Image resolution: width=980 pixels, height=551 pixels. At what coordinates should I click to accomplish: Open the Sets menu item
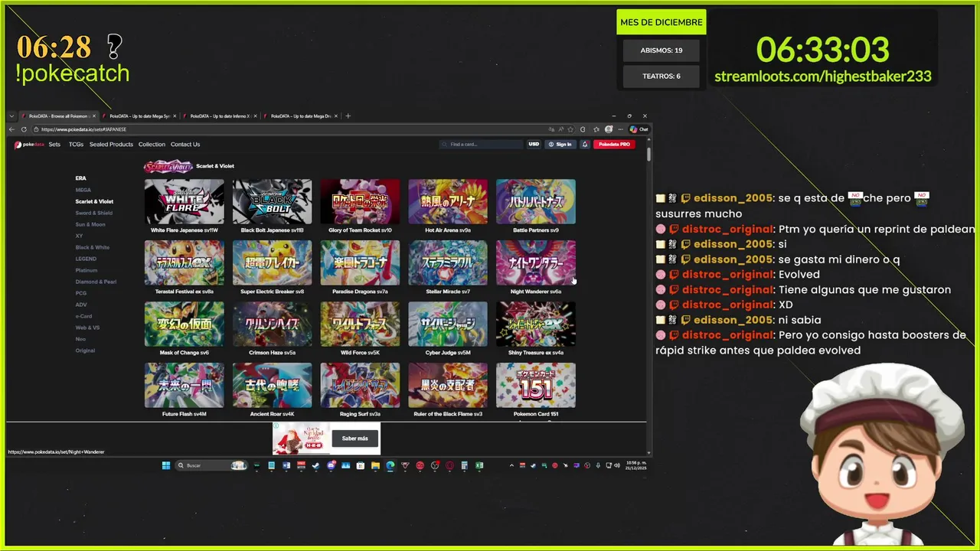(x=54, y=144)
